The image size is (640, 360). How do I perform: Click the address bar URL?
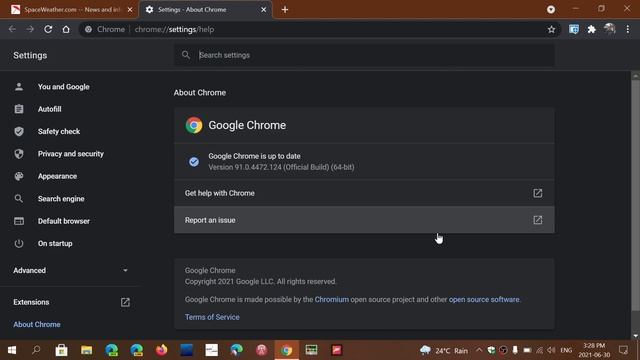click(174, 29)
